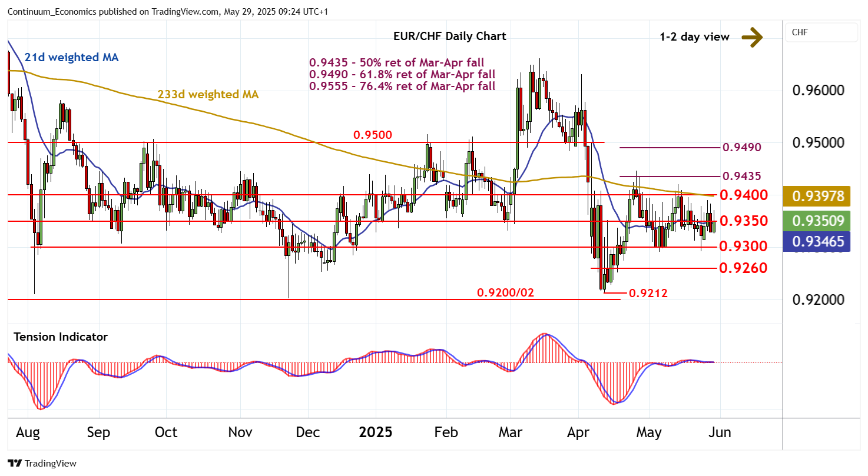Image resolution: width=868 pixels, height=476 pixels.
Task: Open the CHF currency selector box
Action: pos(821,32)
